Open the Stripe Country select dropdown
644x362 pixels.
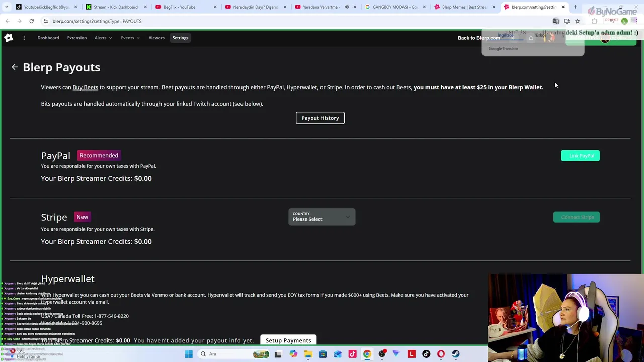coord(321,217)
